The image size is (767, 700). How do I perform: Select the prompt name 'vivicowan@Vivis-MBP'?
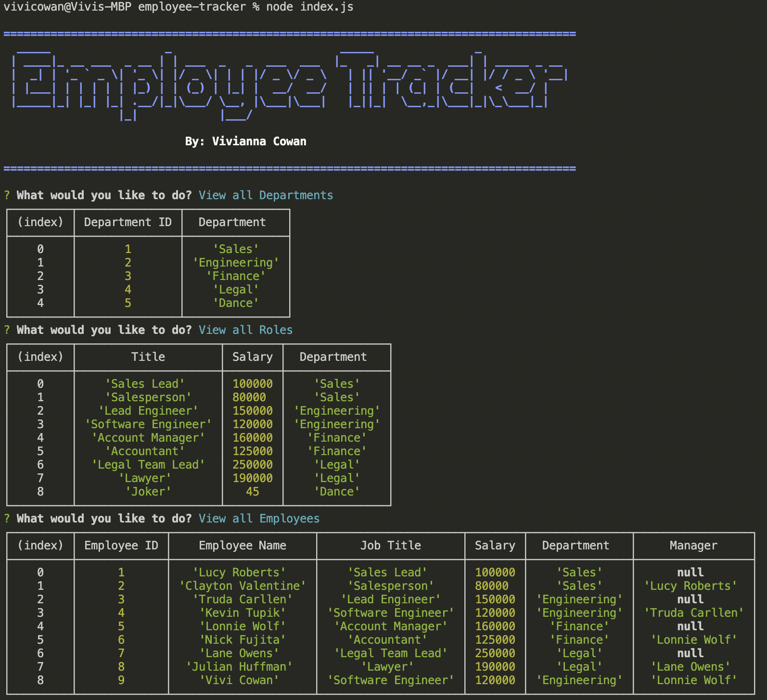67,7
